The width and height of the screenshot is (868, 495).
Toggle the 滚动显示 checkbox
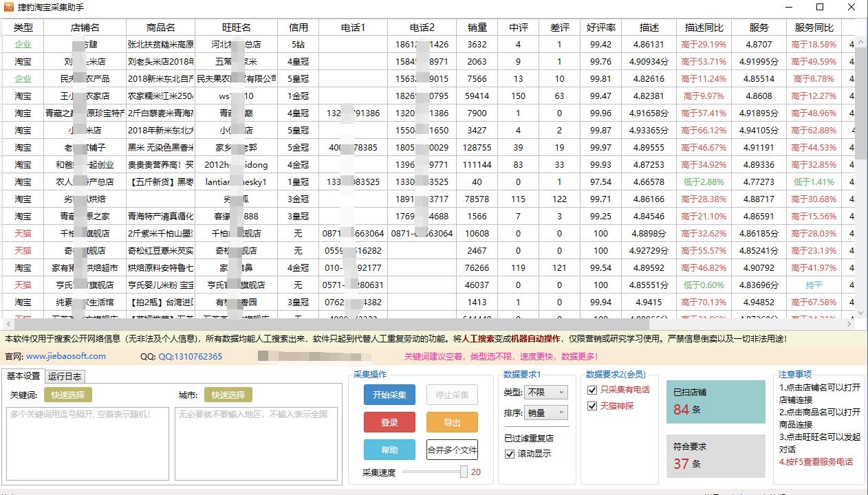click(510, 454)
